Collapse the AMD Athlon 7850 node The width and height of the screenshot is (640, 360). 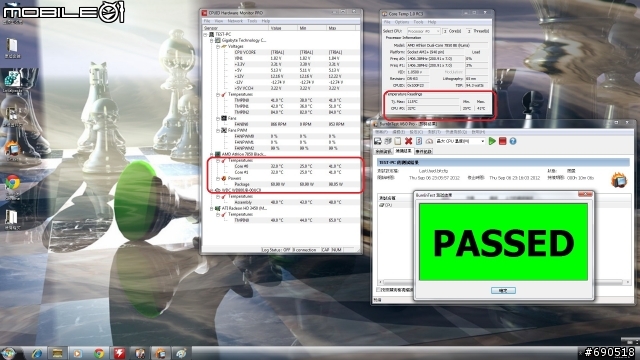click(212, 154)
